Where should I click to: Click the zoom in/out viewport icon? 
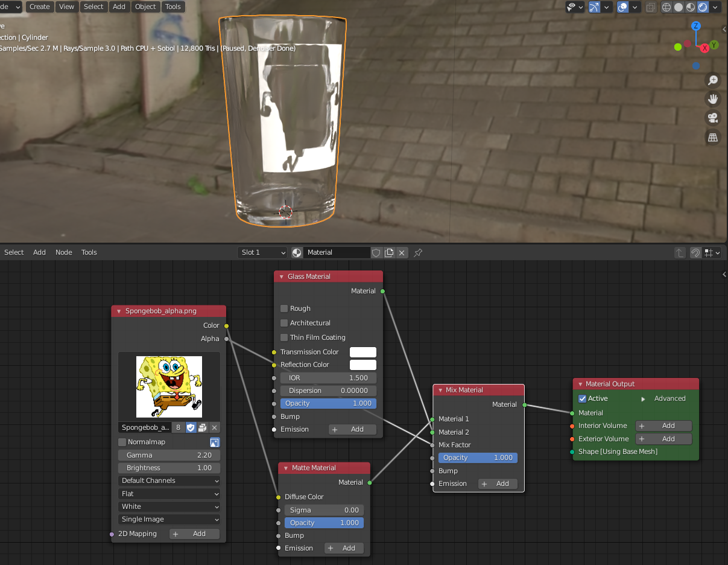click(x=713, y=80)
